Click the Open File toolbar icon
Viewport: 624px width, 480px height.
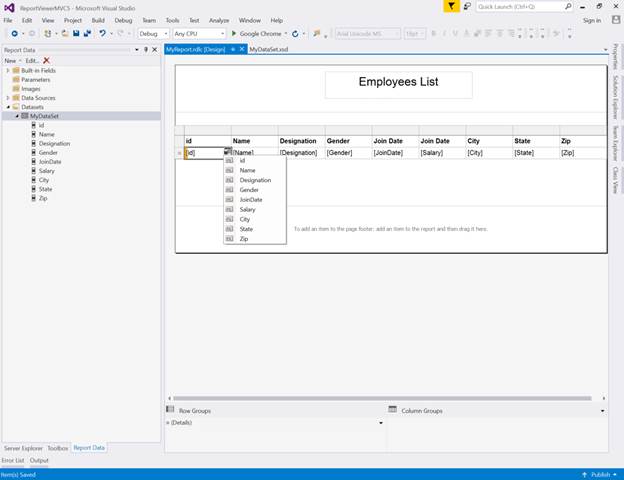(x=65, y=34)
